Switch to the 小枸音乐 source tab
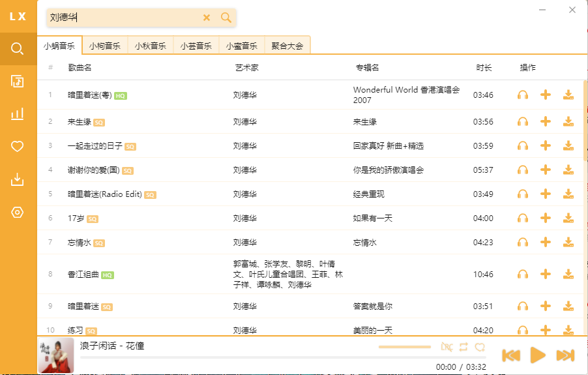Viewport: 588px width, 375px height. point(105,46)
